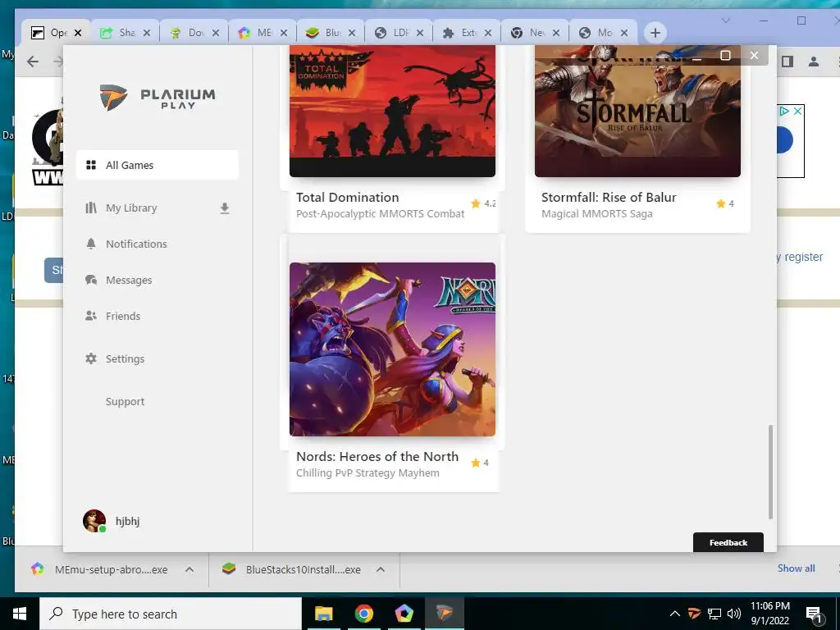840x630 pixels.
Task: Click the Plarium Play vertical scrollbar
Action: (770, 472)
